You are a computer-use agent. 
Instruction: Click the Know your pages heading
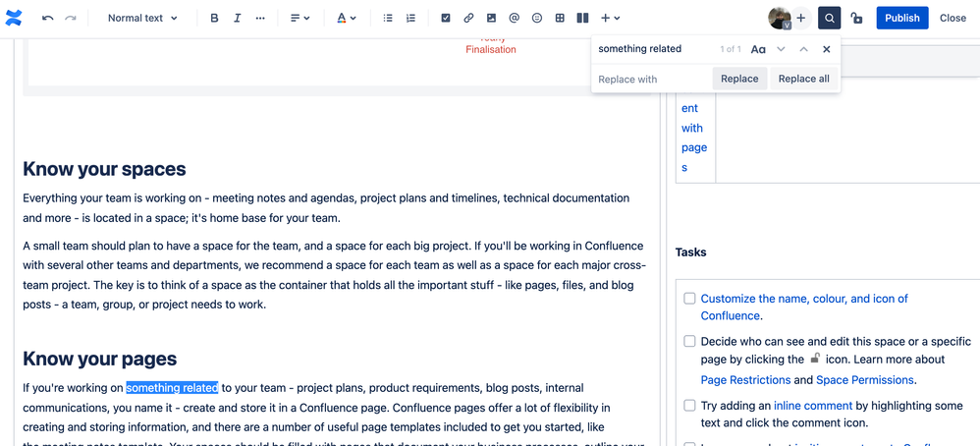click(100, 359)
